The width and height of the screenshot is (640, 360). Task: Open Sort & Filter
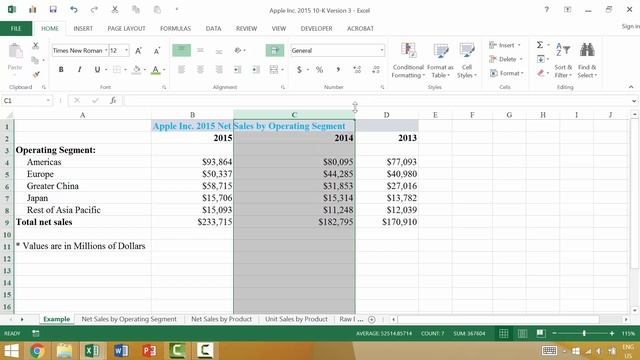click(x=563, y=60)
